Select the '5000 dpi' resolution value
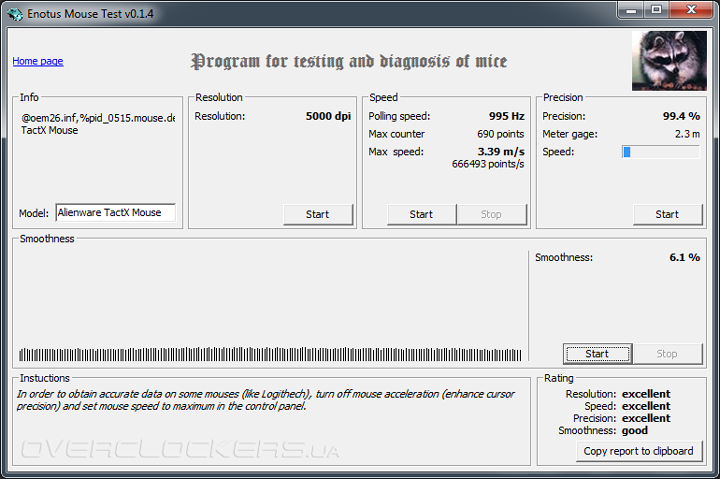This screenshot has width=720, height=479. 328,116
